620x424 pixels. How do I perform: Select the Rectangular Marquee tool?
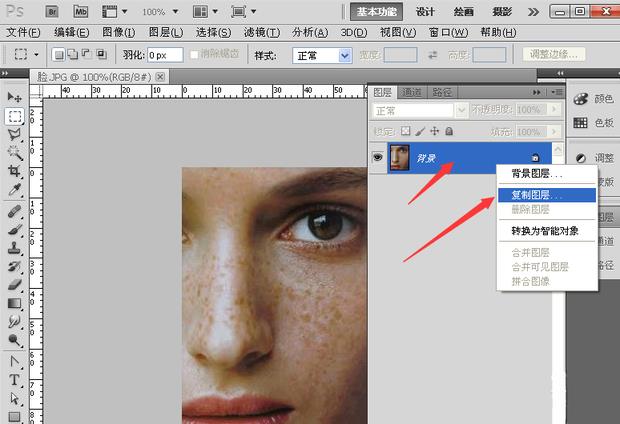pos(15,116)
